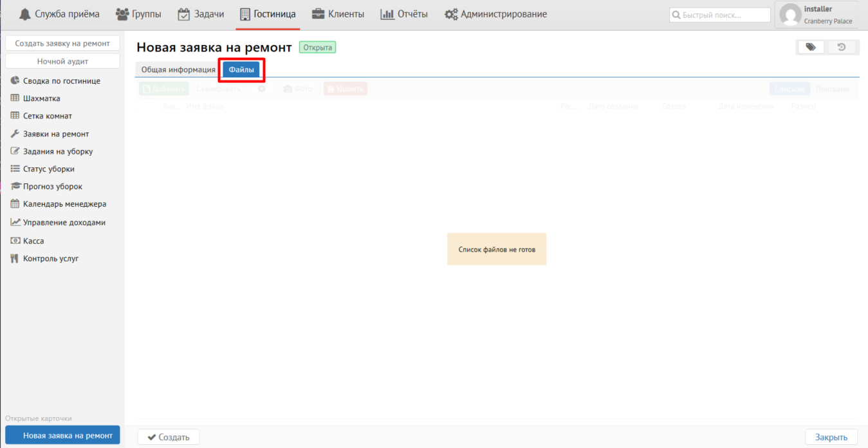Select the open card Новая заявка на ремонт
This screenshot has width=868, height=448.
tap(62, 435)
